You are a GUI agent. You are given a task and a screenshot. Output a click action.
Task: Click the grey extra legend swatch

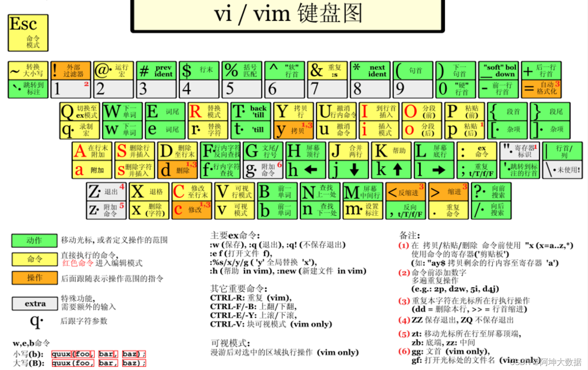click(34, 304)
